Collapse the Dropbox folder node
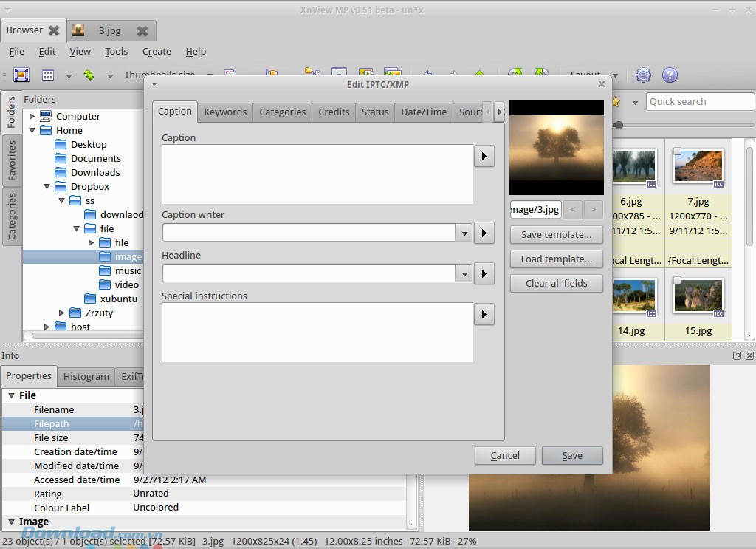The height and width of the screenshot is (549, 756). point(47,187)
